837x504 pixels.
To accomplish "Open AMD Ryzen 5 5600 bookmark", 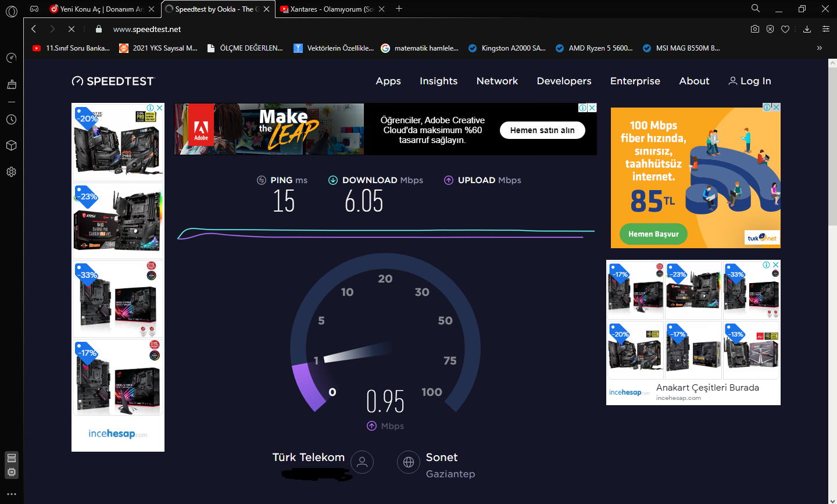I will pos(594,48).
